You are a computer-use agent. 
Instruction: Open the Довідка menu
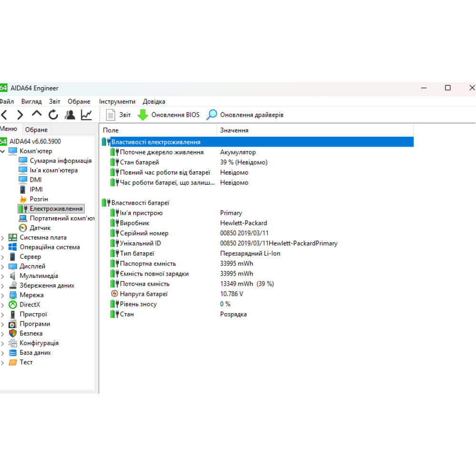coord(154,101)
